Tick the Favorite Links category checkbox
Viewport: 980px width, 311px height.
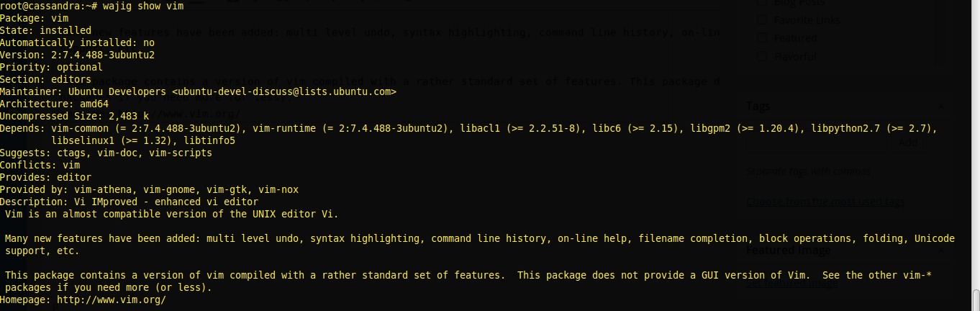(761, 20)
